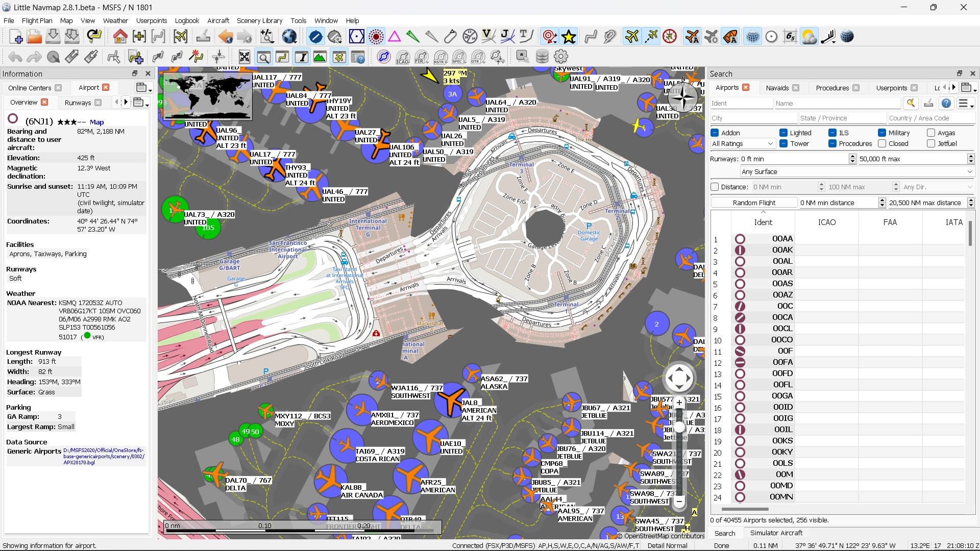This screenshot has width=980, height=551.
Task: Toggle the userpoints yellow star icon
Action: point(569,37)
